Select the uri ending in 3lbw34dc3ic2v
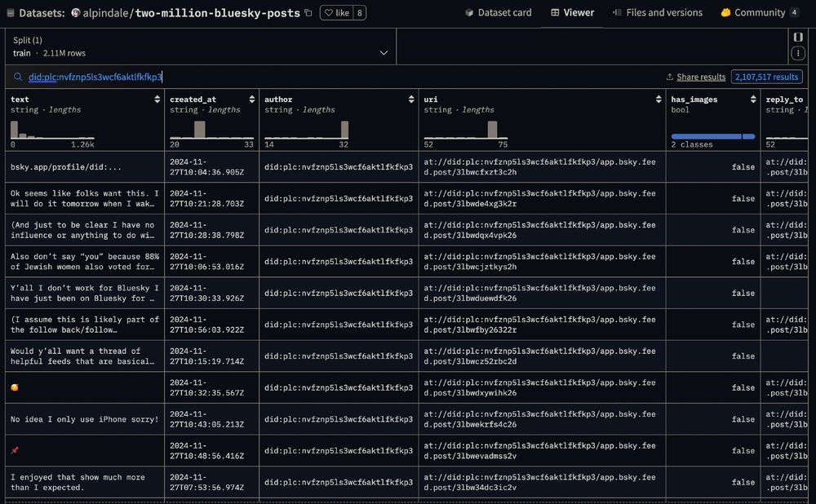 click(542, 482)
